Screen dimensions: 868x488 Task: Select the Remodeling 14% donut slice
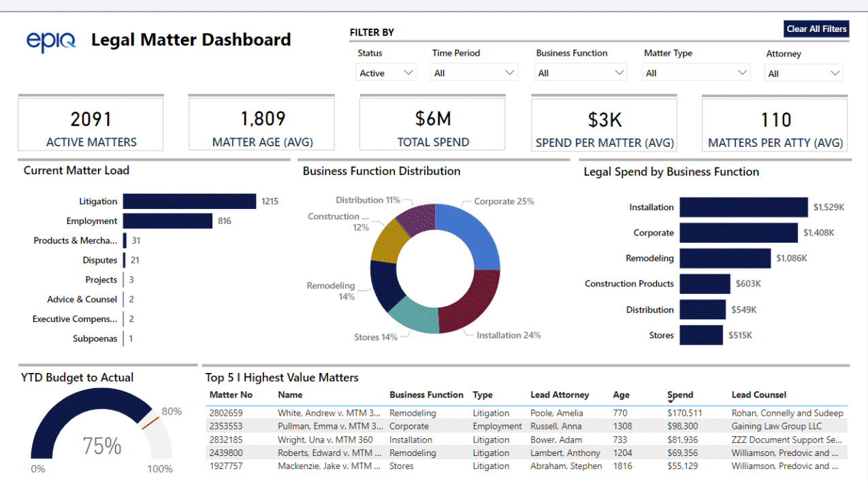coord(385,285)
